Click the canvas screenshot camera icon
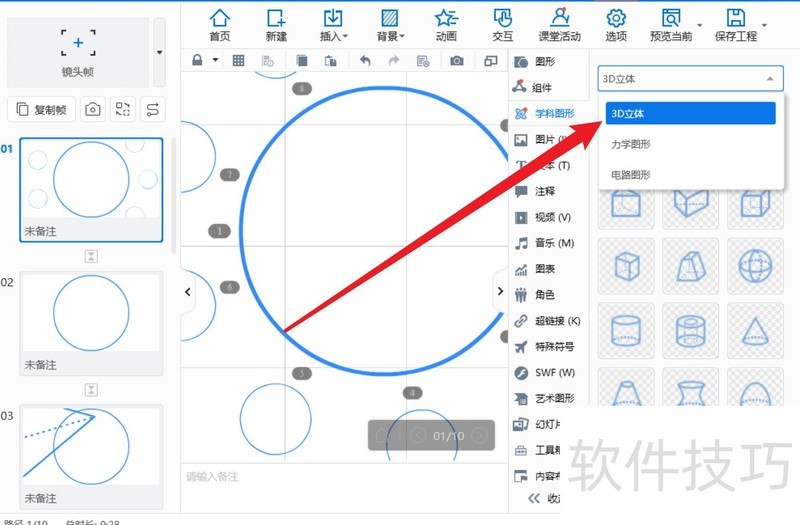This screenshot has height=525, width=800. pos(457,61)
